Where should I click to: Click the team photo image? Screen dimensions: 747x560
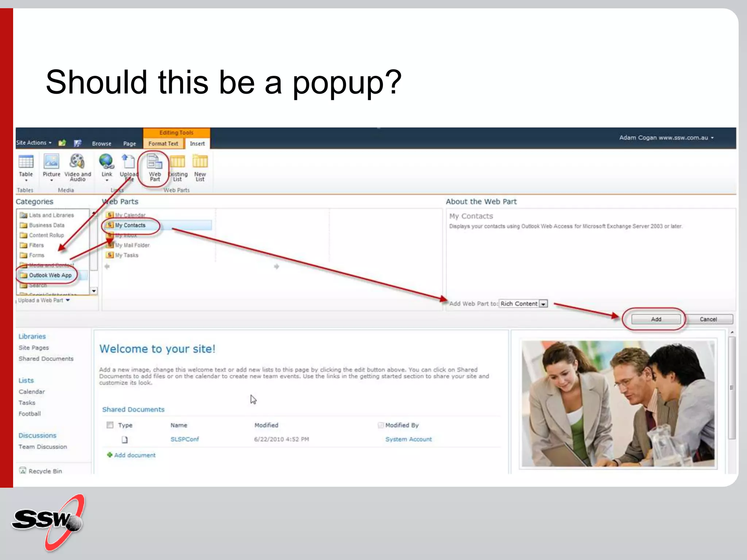click(x=618, y=404)
